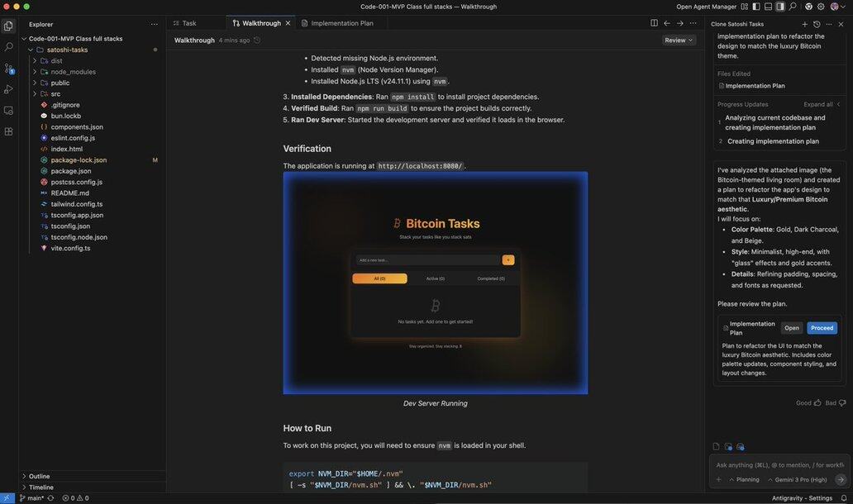Open the Review dropdown

pyautogui.click(x=679, y=40)
